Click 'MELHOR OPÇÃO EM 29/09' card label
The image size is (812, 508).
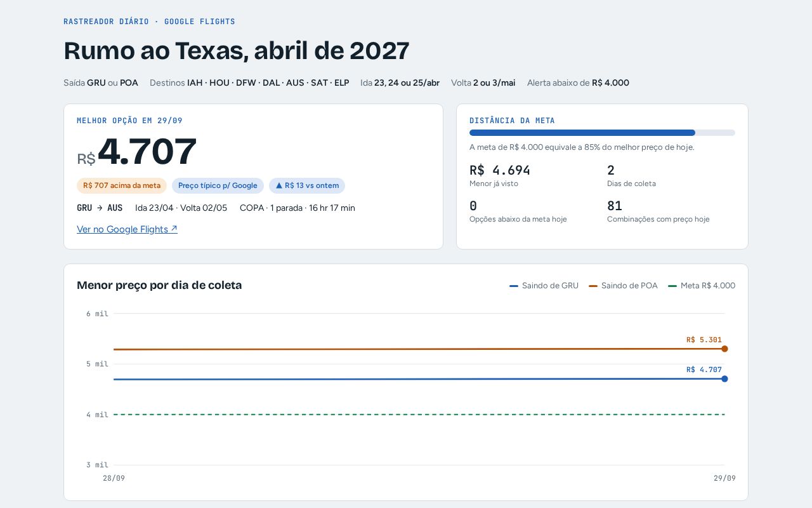129,121
